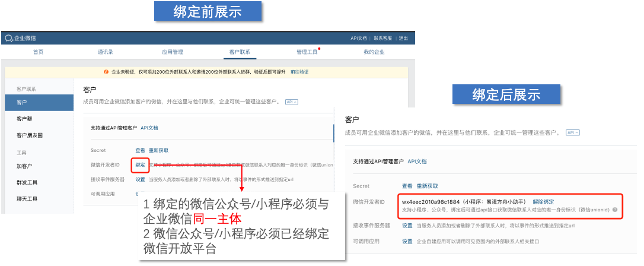Viewport: 644px width, 266px height.
Task: Expand the API dropdown badge in after-binding panel
Action: tap(572, 133)
